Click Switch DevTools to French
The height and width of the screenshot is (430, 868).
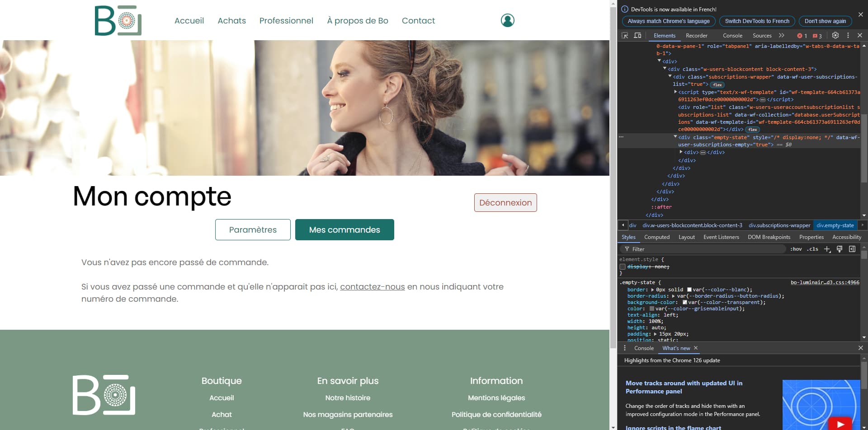[x=757, y=21]
